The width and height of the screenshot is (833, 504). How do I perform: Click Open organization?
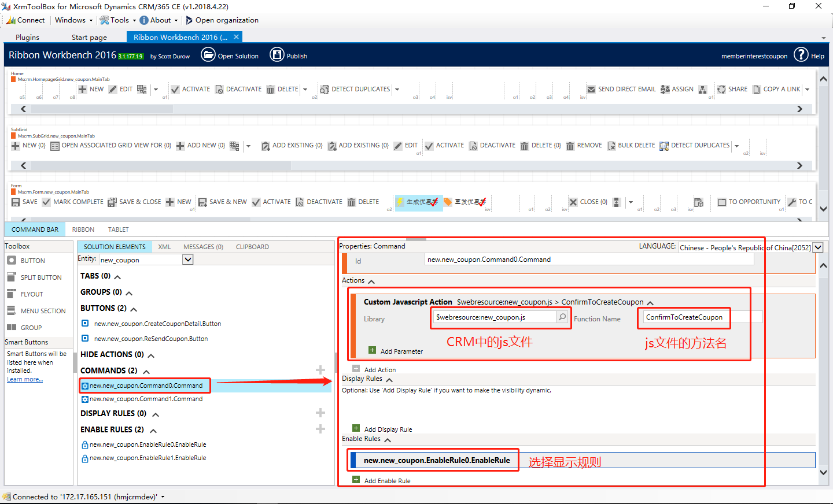tap(222, 20)
